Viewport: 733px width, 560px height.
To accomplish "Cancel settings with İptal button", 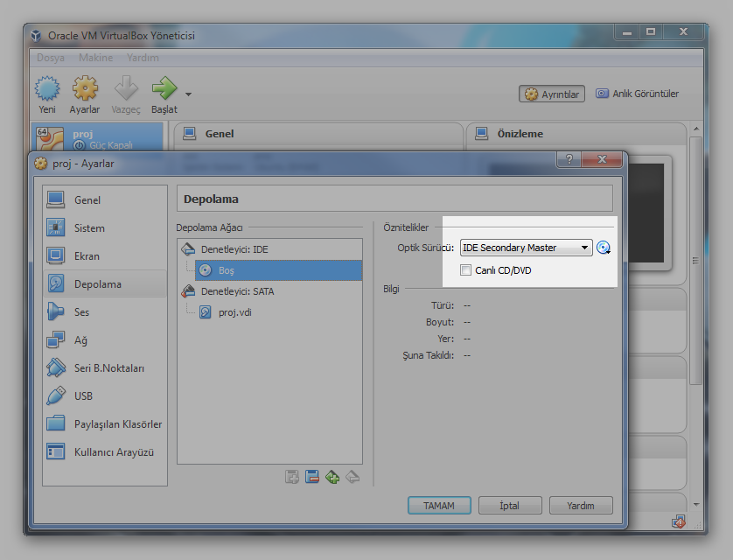I will pos(510,506).
